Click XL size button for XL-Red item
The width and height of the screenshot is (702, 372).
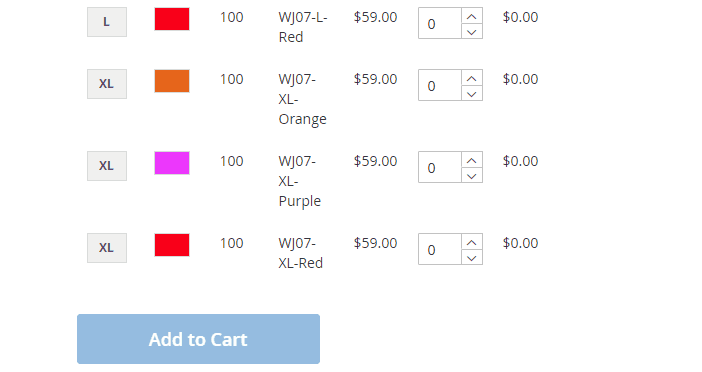[107, 248]
